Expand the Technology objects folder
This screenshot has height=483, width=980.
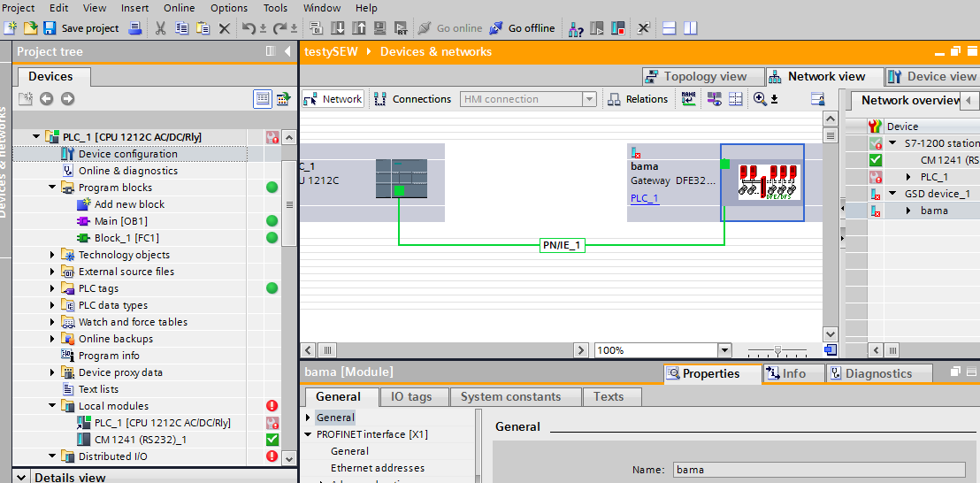[x=52, y=255]
